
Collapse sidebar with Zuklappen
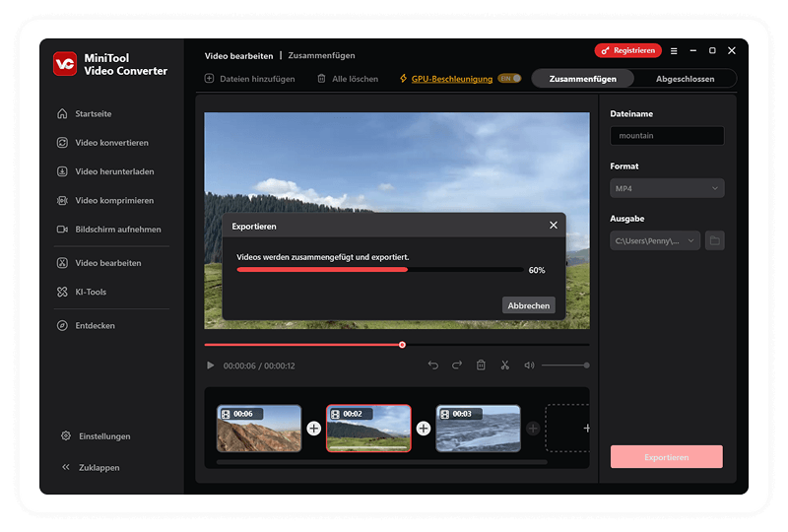tap(91, 467)
